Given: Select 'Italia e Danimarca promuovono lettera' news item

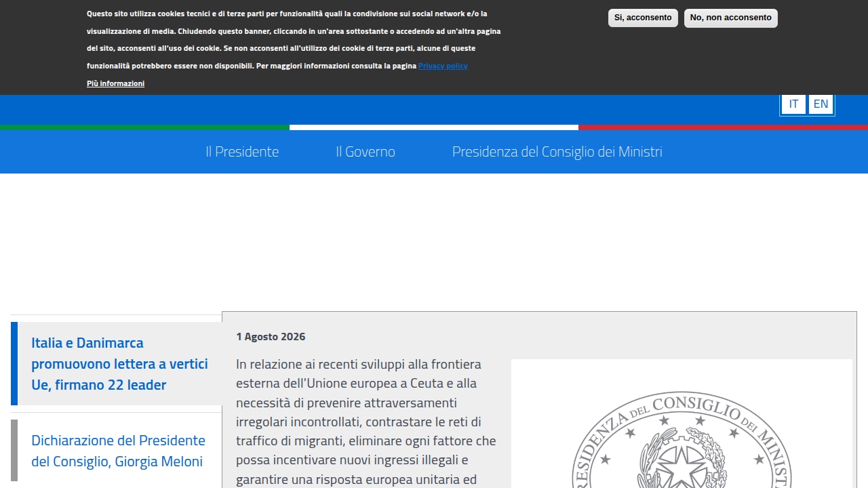Looking at the screenshot, I should 119,364.
